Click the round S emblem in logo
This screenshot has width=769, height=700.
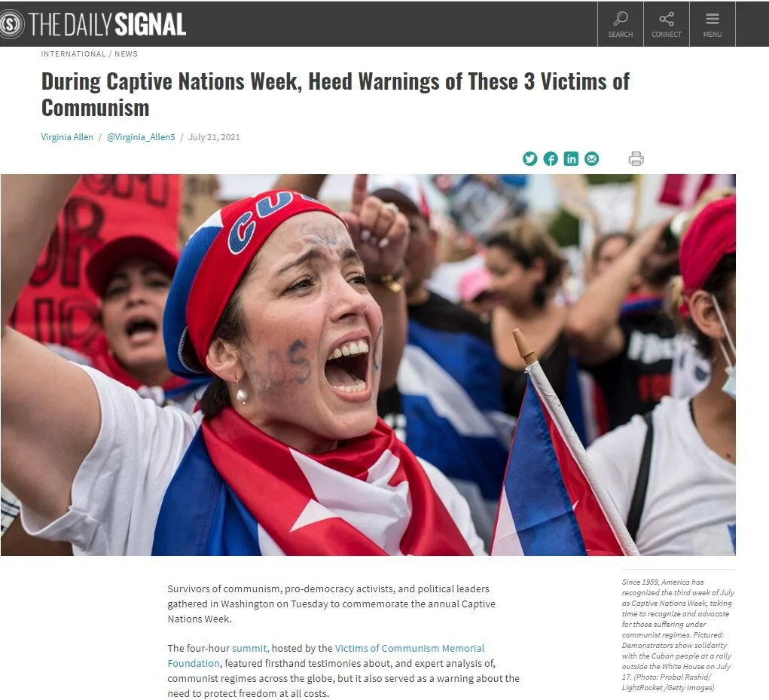11,24
